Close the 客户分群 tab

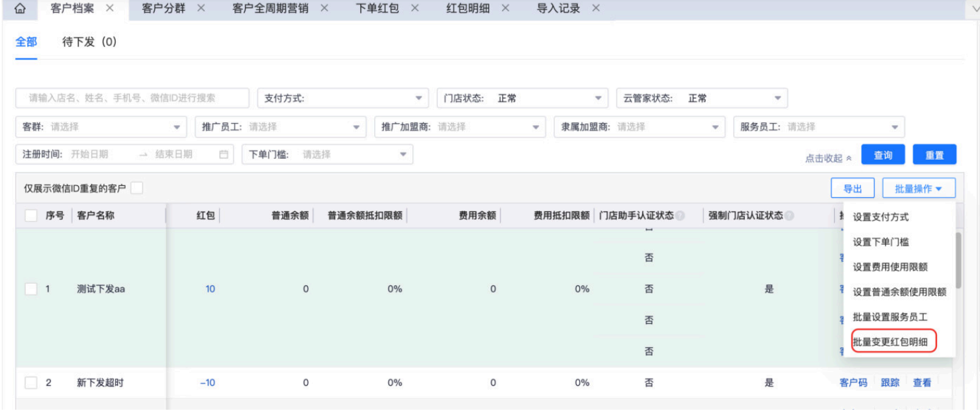(201, 8)
